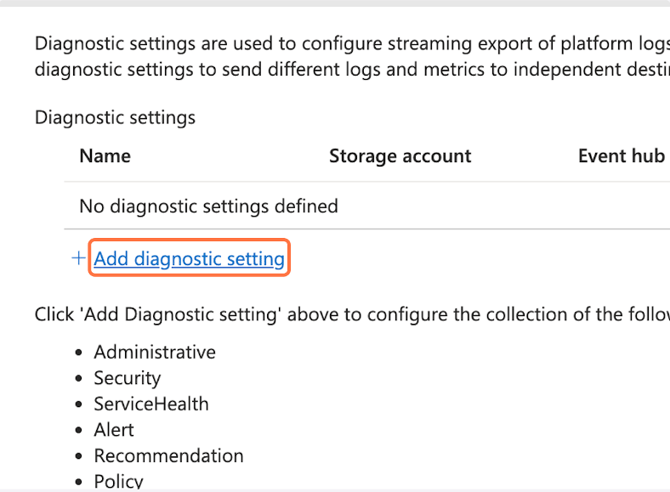Select the Event hub column header

(x=620, y=156)
